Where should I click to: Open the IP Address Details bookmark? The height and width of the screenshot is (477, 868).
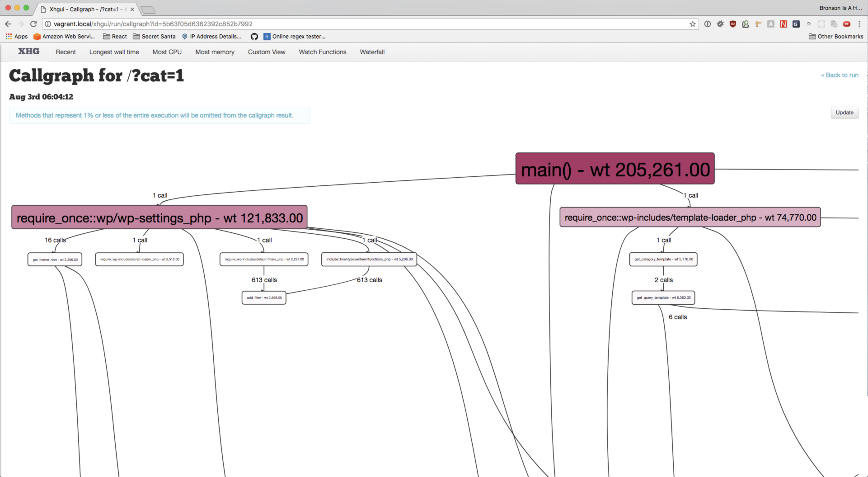(x=211, y=37)
